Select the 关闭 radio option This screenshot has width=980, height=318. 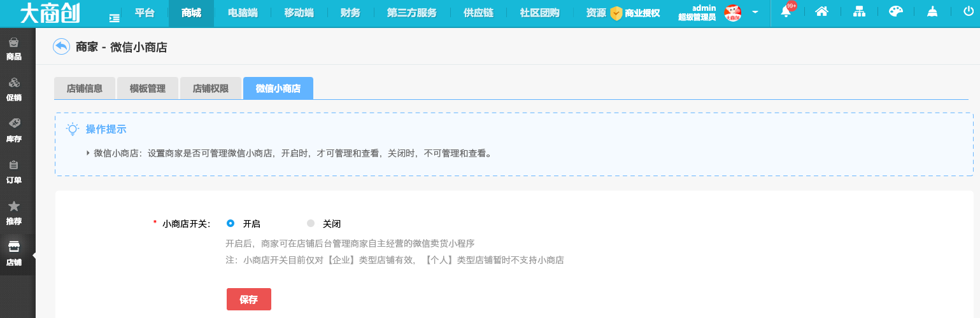click(x=311, y=223)
